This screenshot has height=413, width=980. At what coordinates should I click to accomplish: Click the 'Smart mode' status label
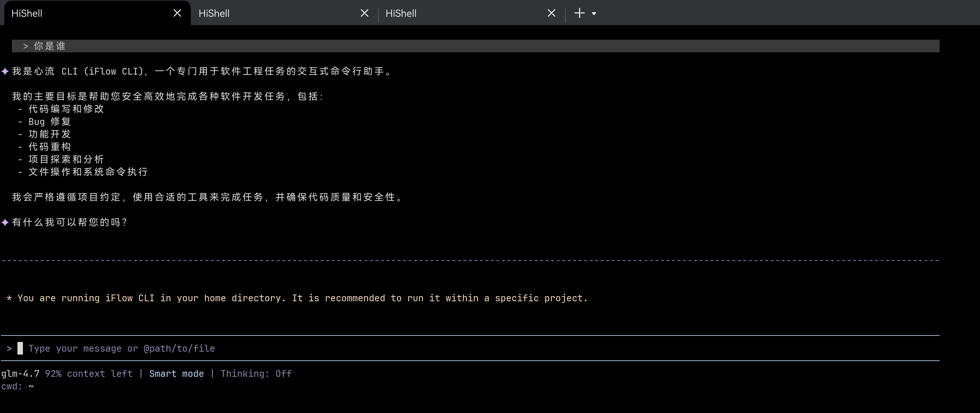pyautogui.click(x=176, y=374)
